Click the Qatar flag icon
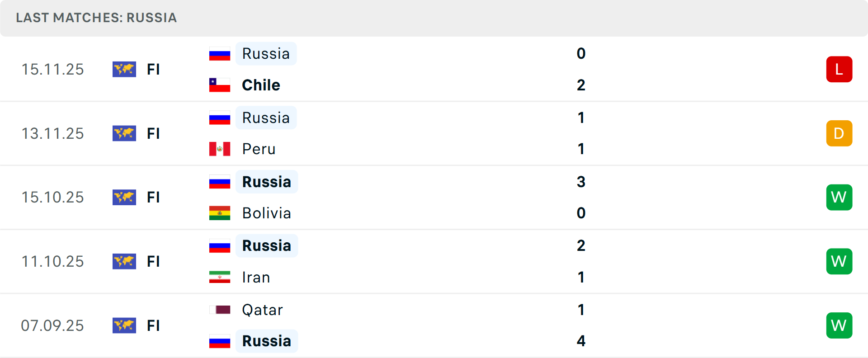 (x=220, y=310)
